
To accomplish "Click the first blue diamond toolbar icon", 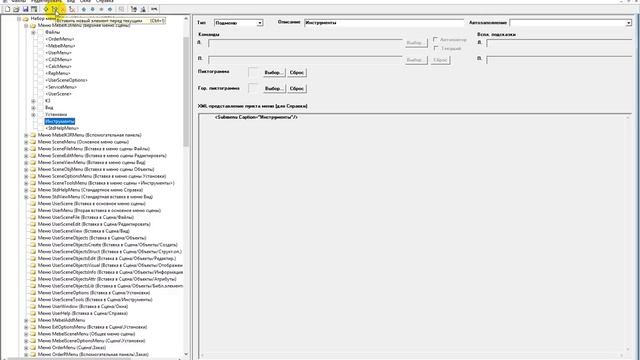I will (84, 9).
